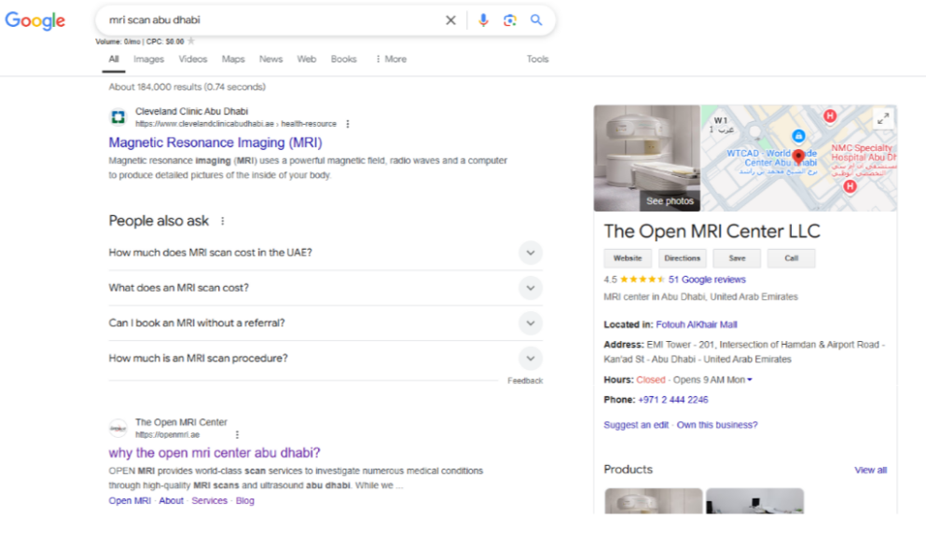This screenshot has height=560, width=926.
Task: Expand 'How much is an MRI scan procedure?'
Action: (x=325, y=358)
